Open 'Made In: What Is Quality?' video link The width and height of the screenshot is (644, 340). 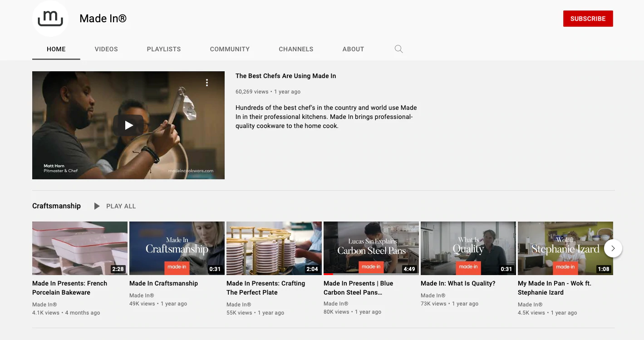pyautogui.click(x=458, y=283)
